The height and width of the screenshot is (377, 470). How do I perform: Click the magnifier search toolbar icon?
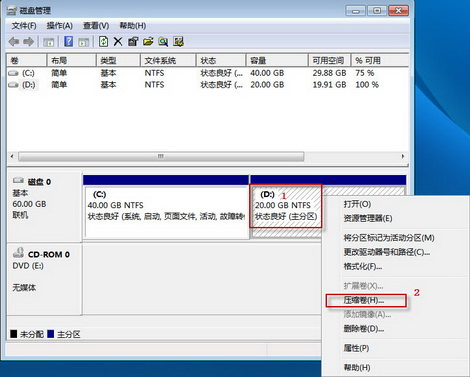163,42
